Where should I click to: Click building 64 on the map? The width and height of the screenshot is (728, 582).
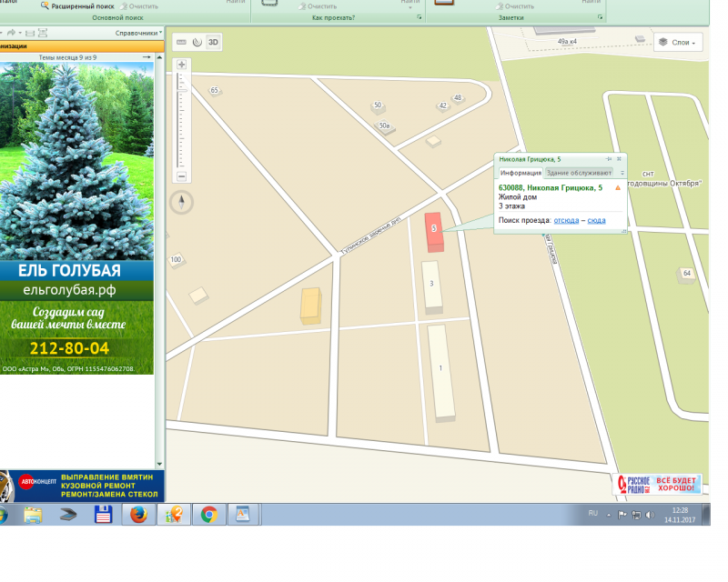(x=686, y=274)
